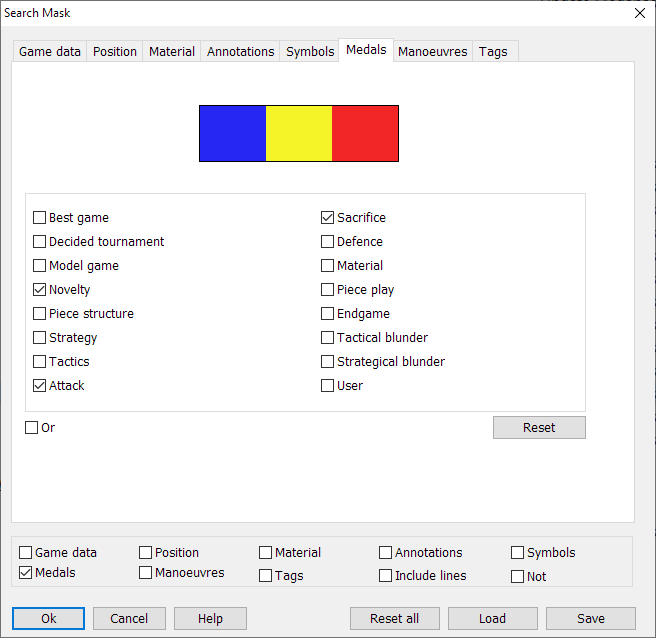Tick the User medal checkbox
656x638 pixels.
click(x=327, y=385)
